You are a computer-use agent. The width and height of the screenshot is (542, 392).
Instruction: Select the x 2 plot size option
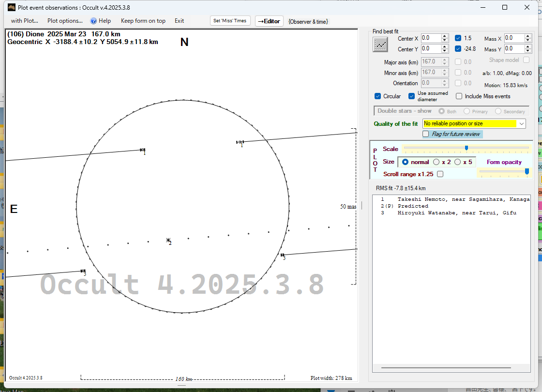pyautogui.click(x=437, y=162)
